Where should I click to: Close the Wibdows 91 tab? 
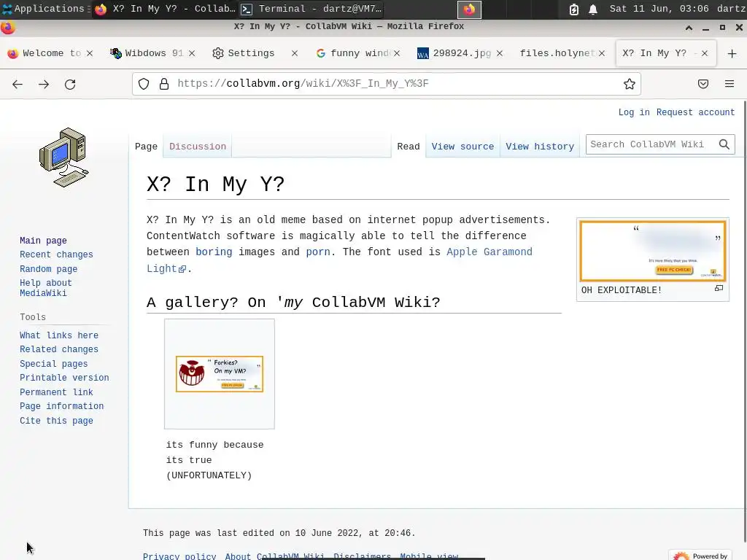192,53
